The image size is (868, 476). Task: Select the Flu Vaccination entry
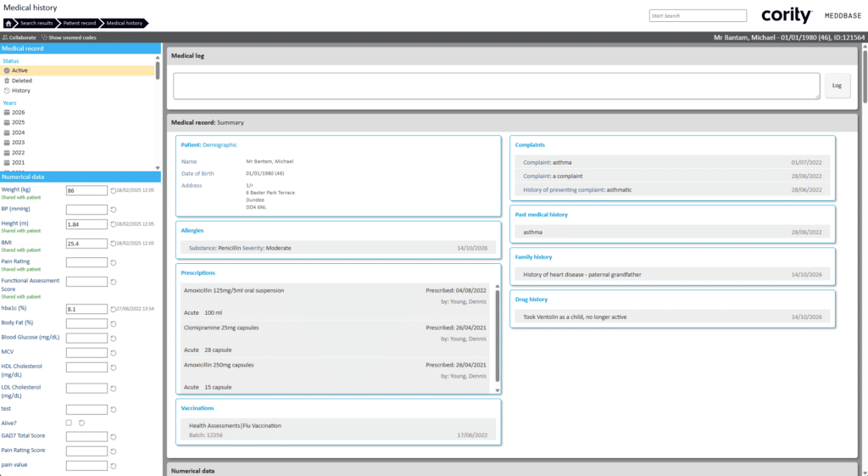[338, 430]
